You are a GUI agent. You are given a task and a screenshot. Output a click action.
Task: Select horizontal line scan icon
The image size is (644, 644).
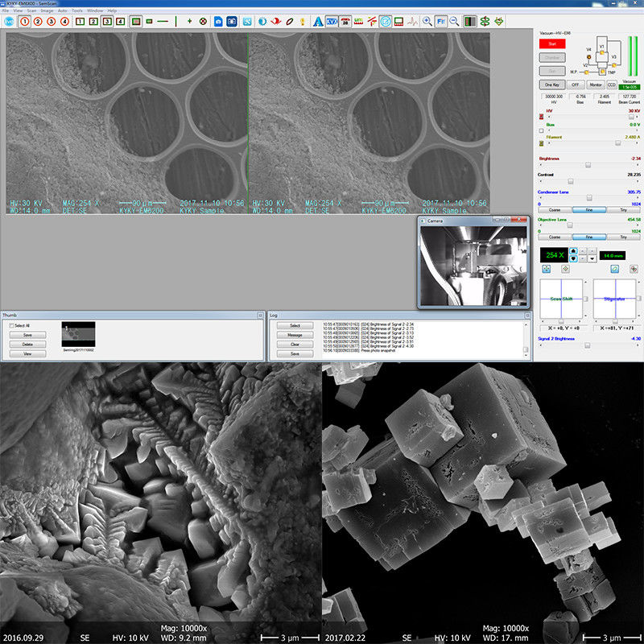click(163, 22)
